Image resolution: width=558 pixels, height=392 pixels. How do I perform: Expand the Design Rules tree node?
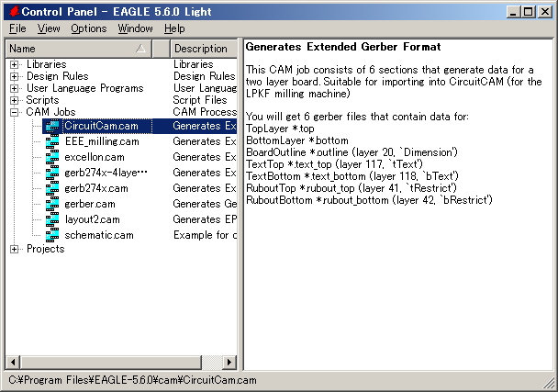(14, 76)
